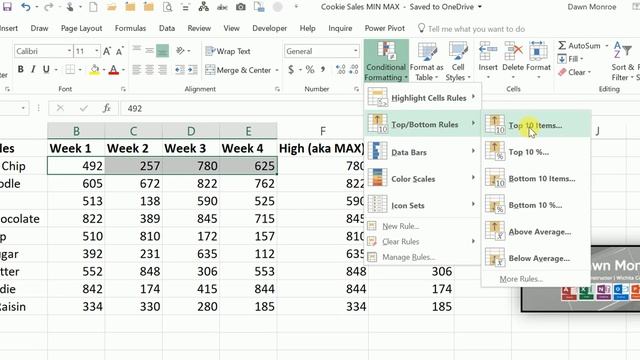
Task: Click the print preview magnifier icon
Action: (167, 7)
